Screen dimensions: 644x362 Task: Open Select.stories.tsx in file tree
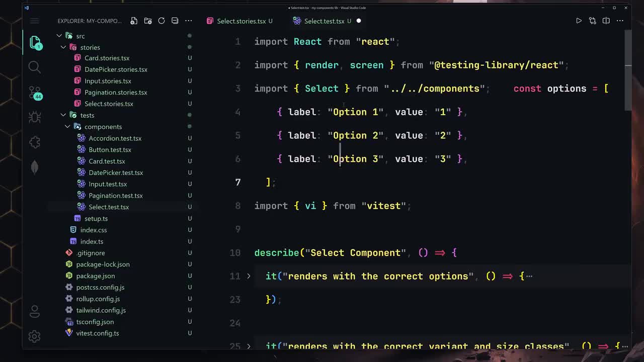point(109,104)
